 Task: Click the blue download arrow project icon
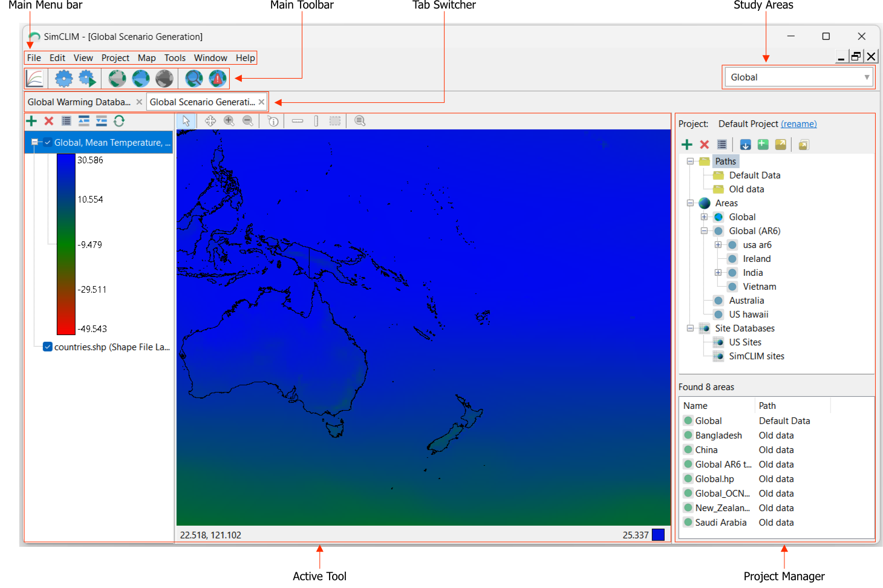pyautogui.click(x=745, y=145)
